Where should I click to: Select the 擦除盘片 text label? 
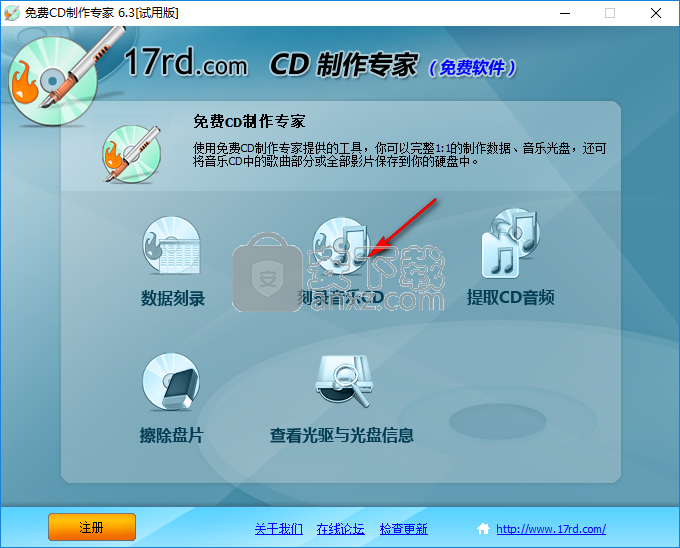point(172,435)
